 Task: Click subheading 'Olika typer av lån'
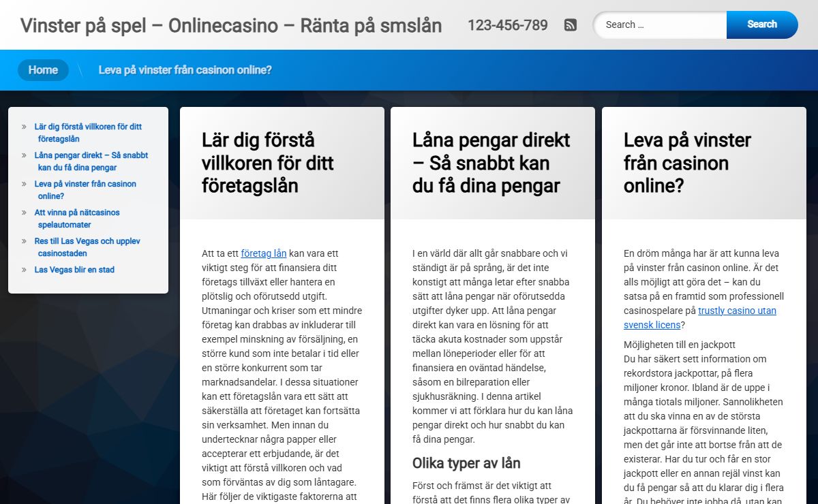[466, 463]
